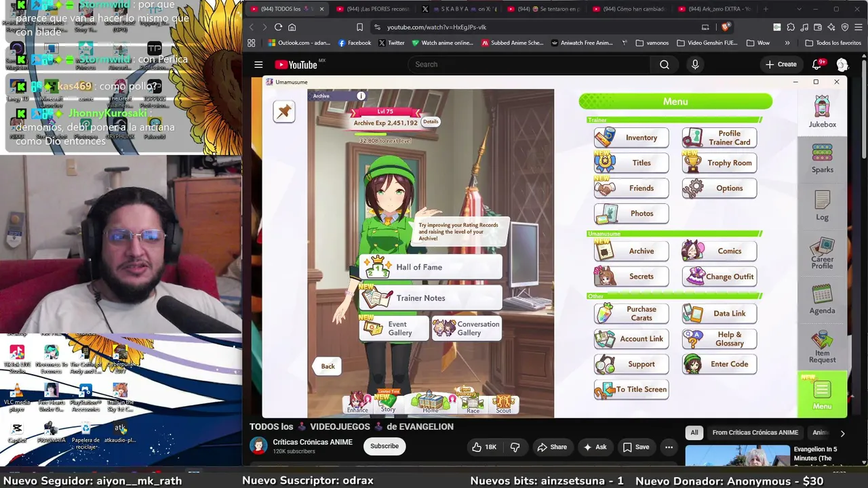
Task: Switch to the 'Cómo han cambiado' tab
Action: click(x=629, y=9)
